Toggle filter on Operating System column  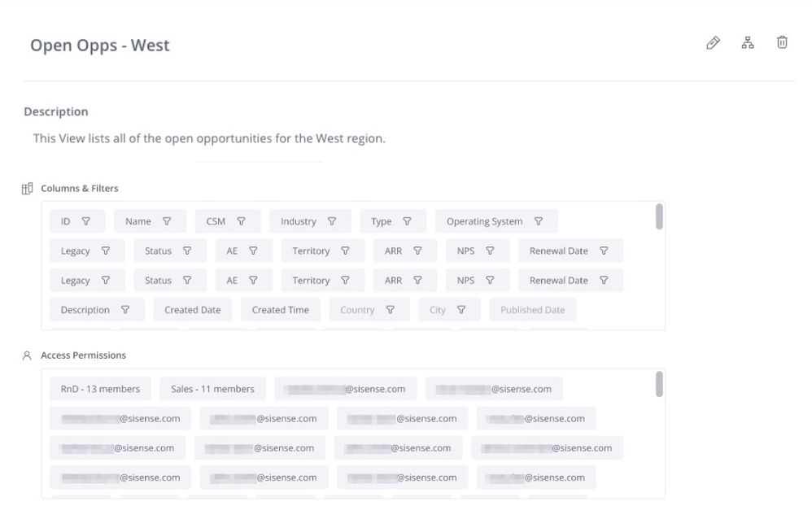point(539,221)
